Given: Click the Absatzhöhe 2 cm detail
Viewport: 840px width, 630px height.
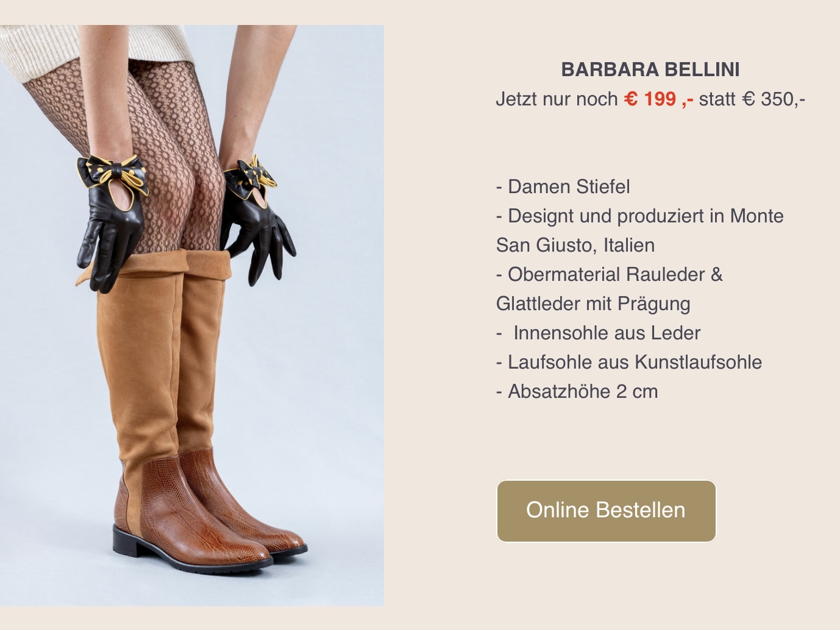Looking at the screenshot, I should point(577,391).
